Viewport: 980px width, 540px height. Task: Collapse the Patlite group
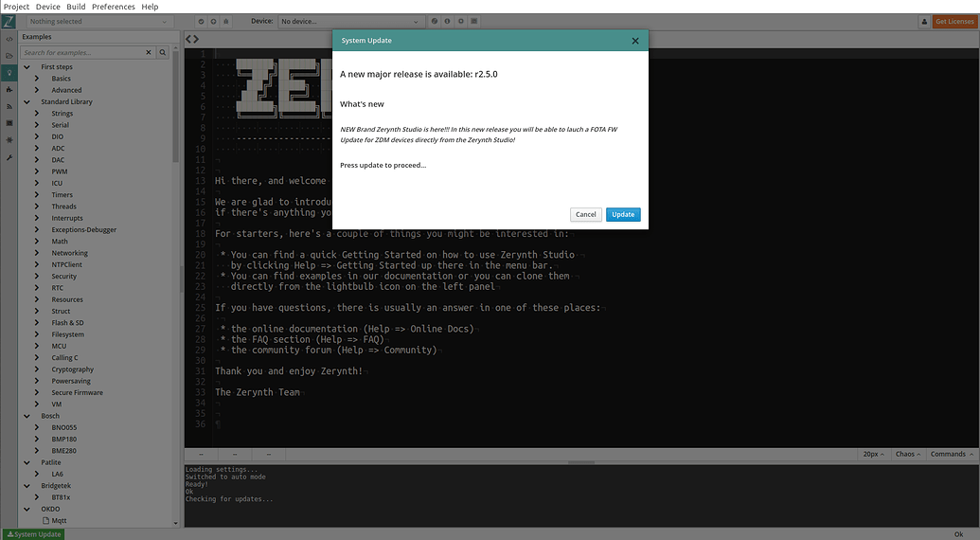27,462
